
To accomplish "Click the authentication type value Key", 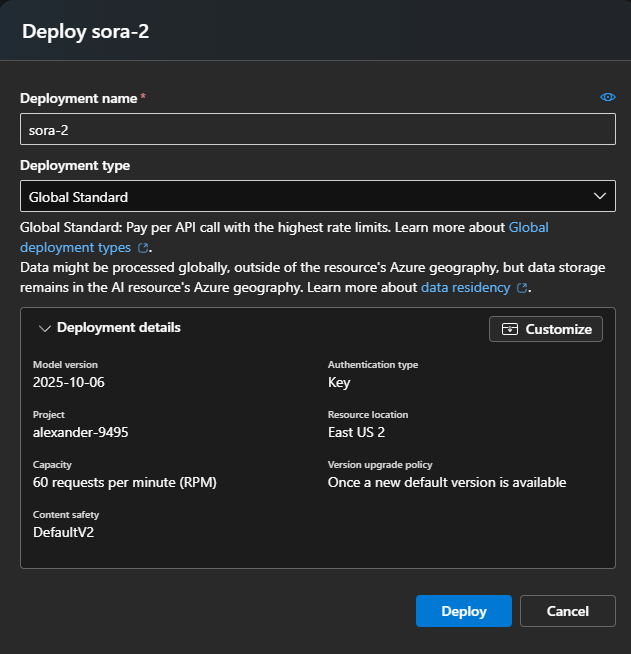I will coord(339,382).
